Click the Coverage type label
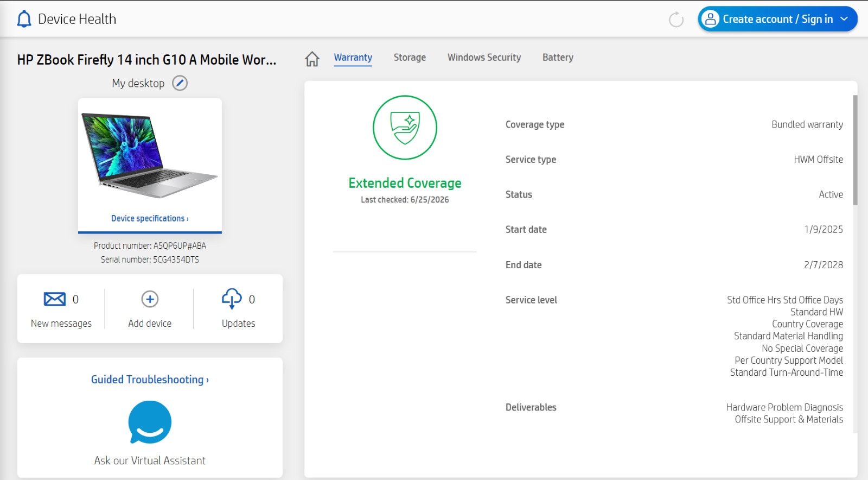Viewport: 868px width, 480px height. point(535,124)
